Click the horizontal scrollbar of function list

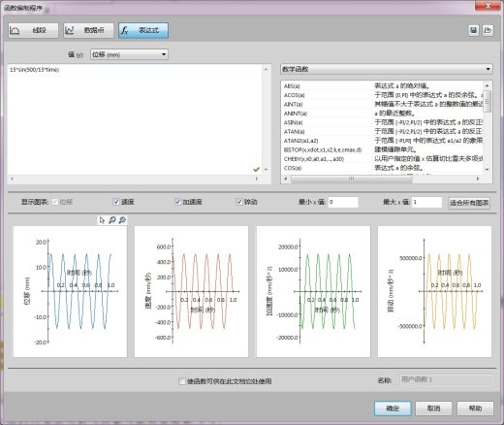coord(352,179)
